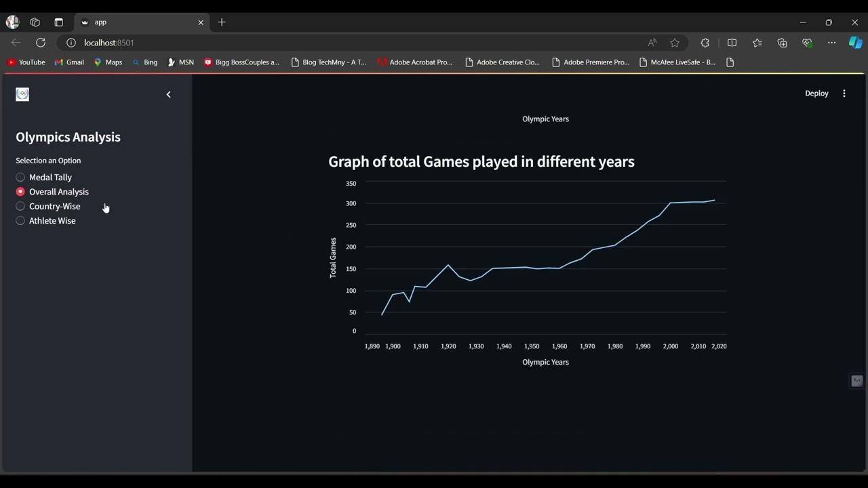
Task: Collapse the Streamlit sidebar with the chevron
Action: [169, 95]
